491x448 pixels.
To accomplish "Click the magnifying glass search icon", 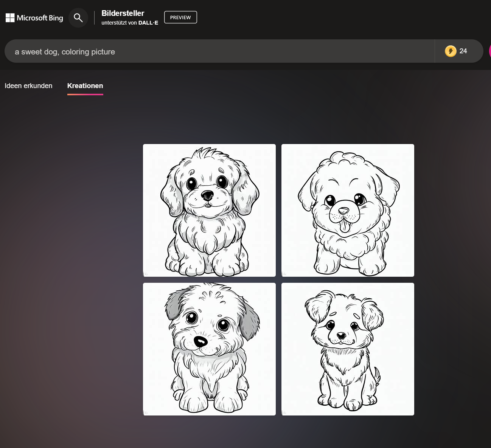I will (78, 18).
